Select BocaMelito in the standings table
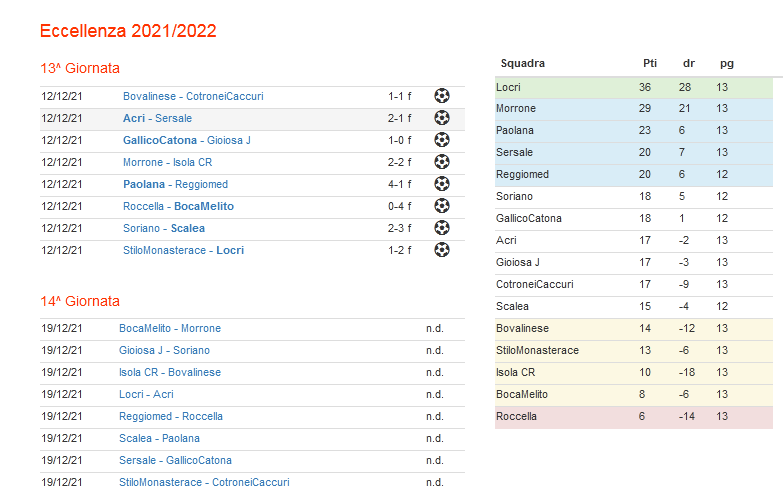783x499 pixels. pyautogui.click(x=522, y=394)
